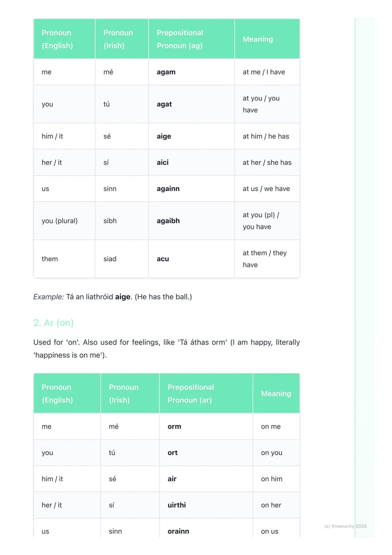Select the bold 'aige' table cell
The height and width of the screenshot is (555, 392).
pos(191,136)
